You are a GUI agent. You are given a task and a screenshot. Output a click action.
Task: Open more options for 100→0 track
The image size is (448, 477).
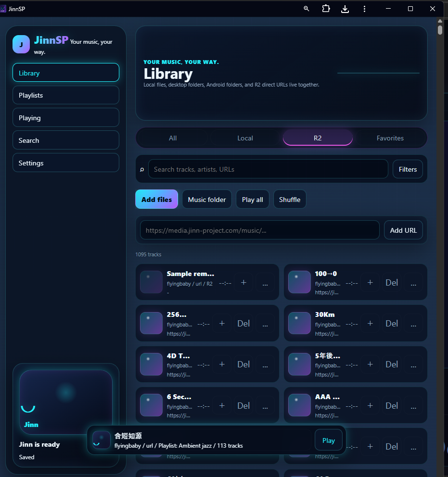413,282
